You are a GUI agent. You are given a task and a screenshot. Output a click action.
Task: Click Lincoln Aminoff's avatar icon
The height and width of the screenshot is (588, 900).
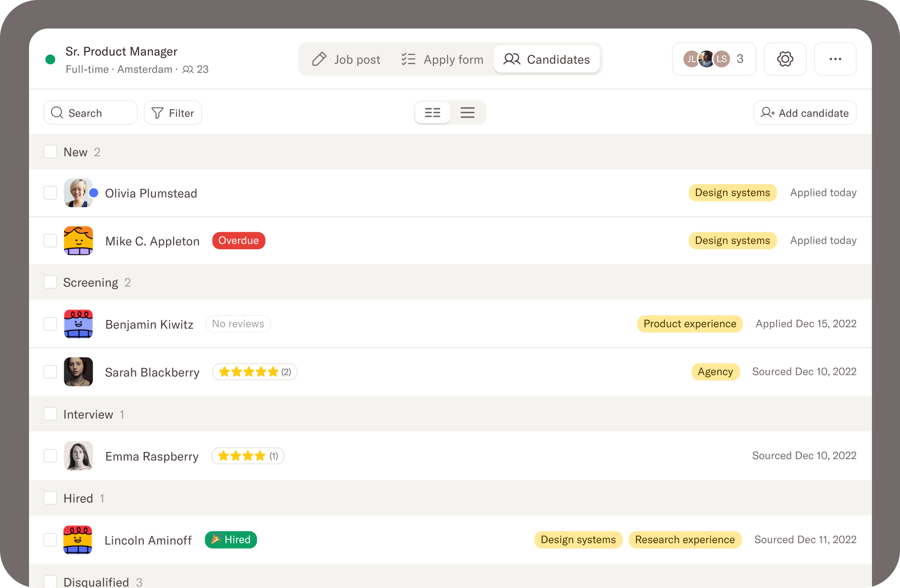point(78,540)
